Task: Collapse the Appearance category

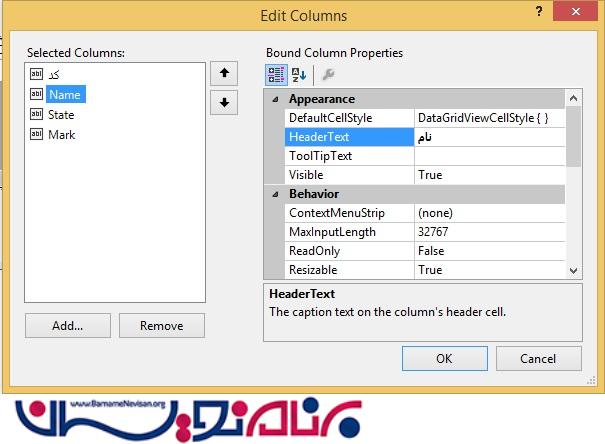Action: coord(274,99)
